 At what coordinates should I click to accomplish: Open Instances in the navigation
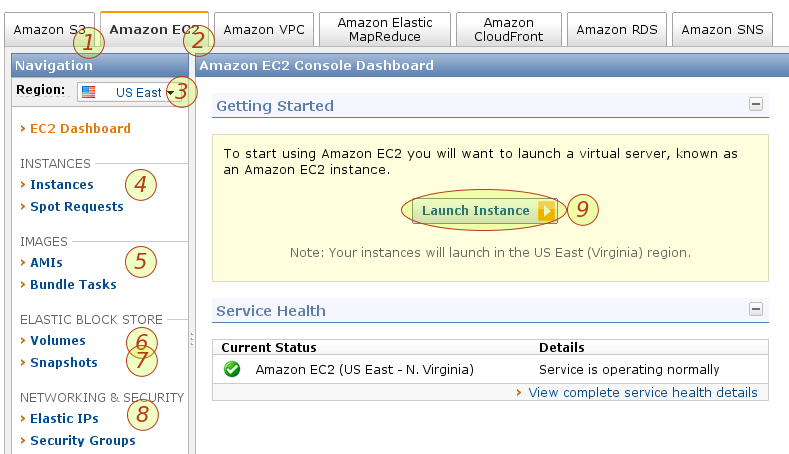tap(61, 184)
